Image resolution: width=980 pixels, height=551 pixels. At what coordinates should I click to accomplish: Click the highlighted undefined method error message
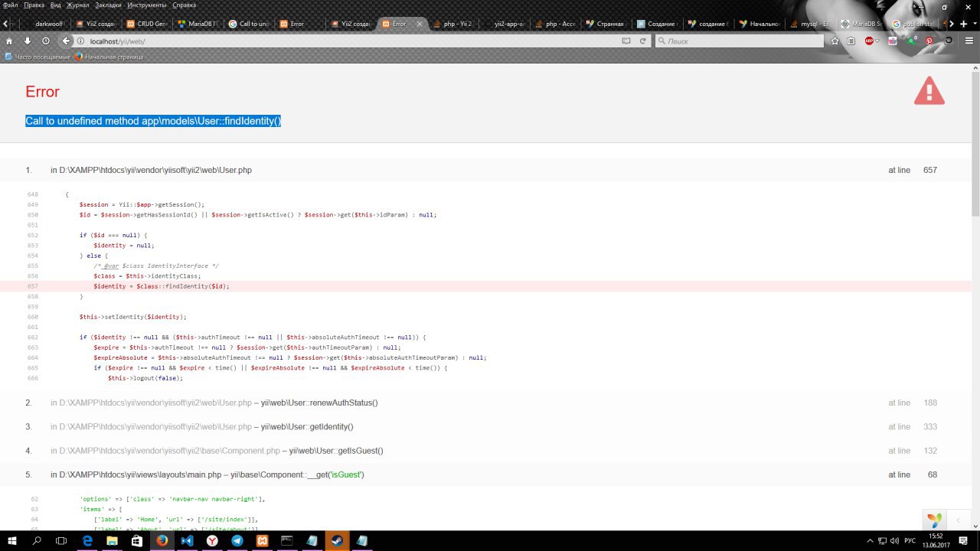tap(153, 121)
